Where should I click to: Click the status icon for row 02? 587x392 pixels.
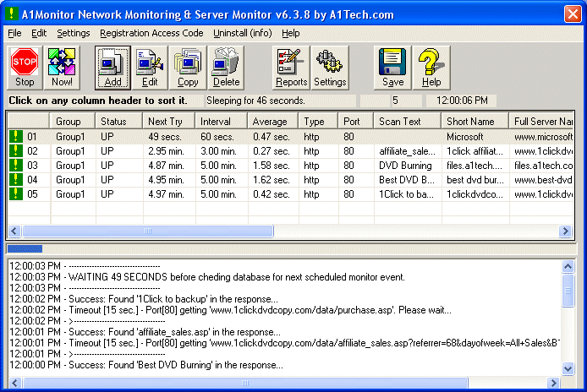(16, 150)
